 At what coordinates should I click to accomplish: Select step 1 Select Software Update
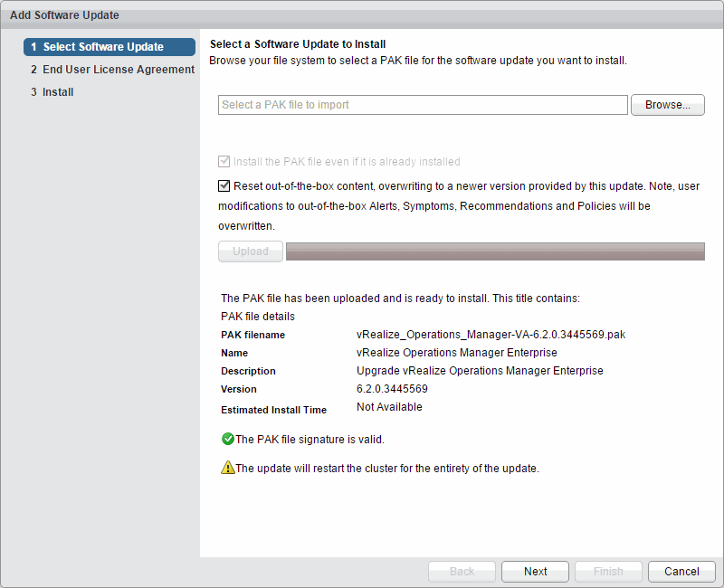tap(110, 47)
